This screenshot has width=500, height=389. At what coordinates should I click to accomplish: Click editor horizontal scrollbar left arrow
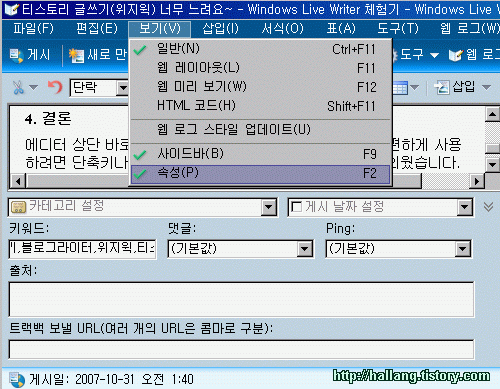click(x=18, y=182)
